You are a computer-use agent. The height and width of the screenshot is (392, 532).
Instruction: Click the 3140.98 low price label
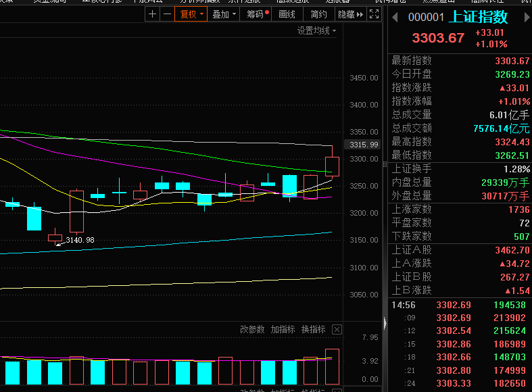[80, 240]
